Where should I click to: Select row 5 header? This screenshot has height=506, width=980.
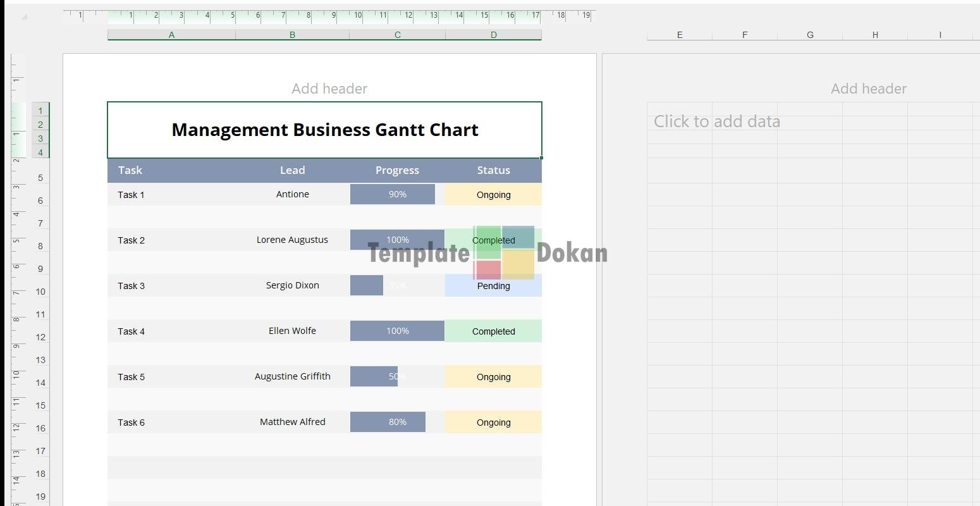click(x=40, y=178)
